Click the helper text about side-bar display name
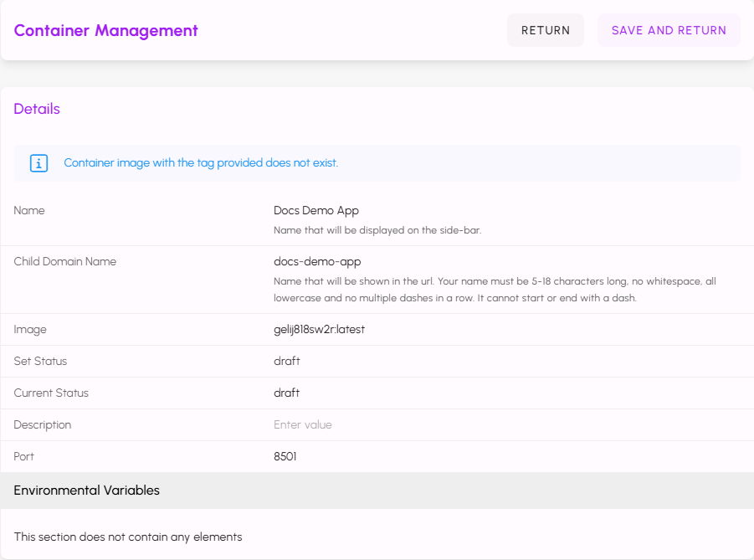The width and height of the screenshot is (754, 560). [377, 230]
